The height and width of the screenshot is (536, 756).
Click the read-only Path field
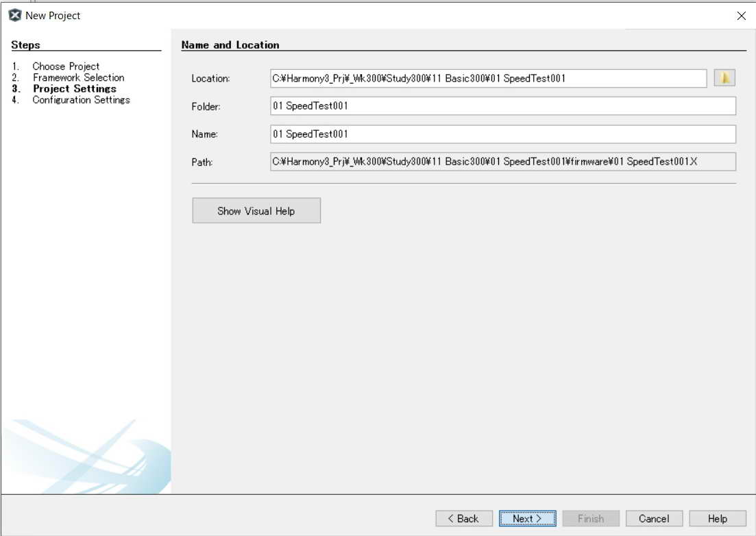(x=502, y=162)
